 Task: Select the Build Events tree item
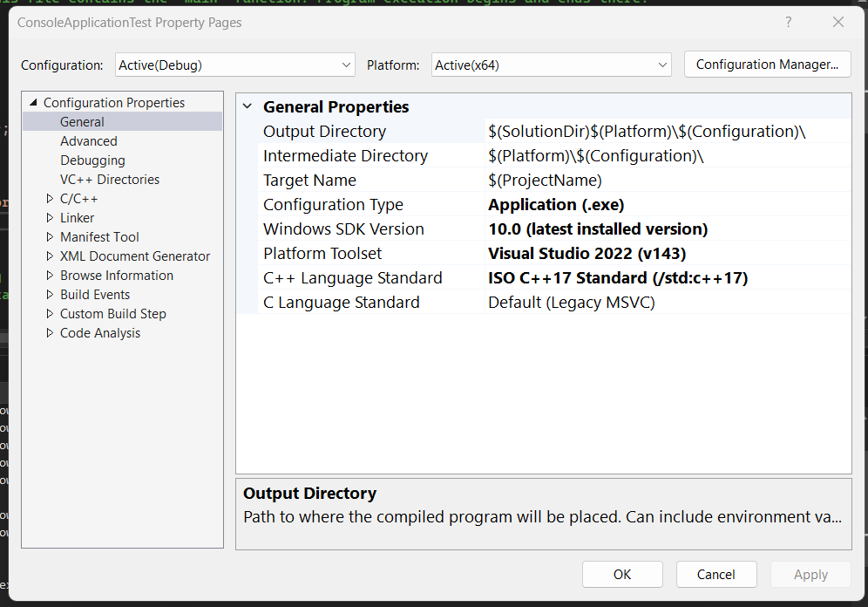pos(95,295)
